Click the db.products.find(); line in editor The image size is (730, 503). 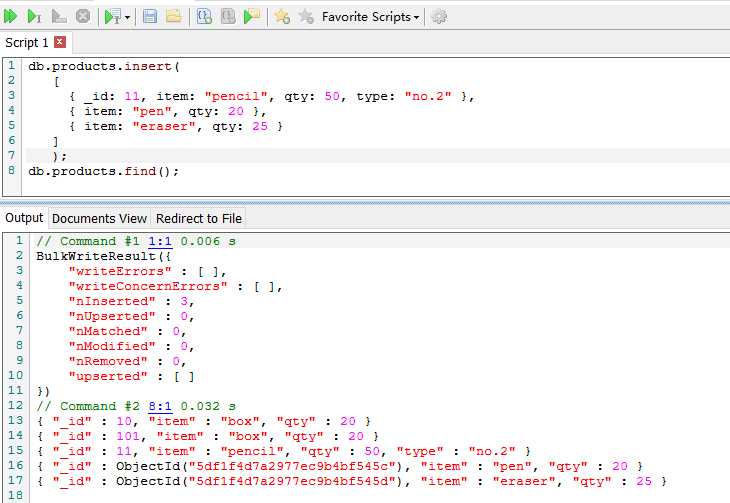(x=103, y=171)
